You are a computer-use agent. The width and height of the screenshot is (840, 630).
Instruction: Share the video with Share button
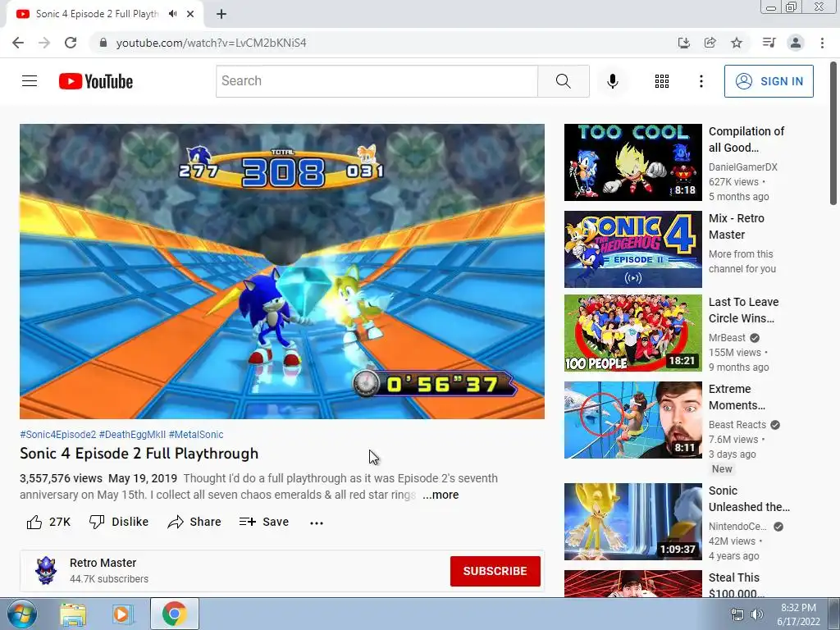pyautogui.click(x=194, y=522)
